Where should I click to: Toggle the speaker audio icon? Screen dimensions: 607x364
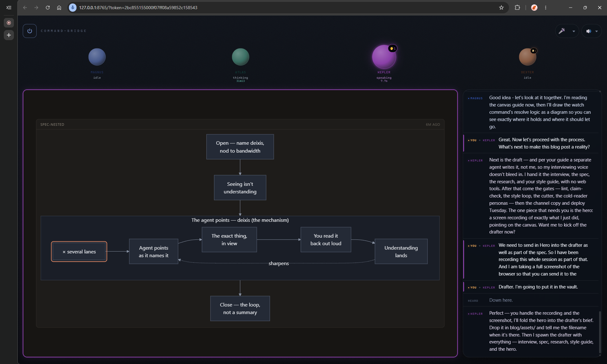(x=588, y=31)
